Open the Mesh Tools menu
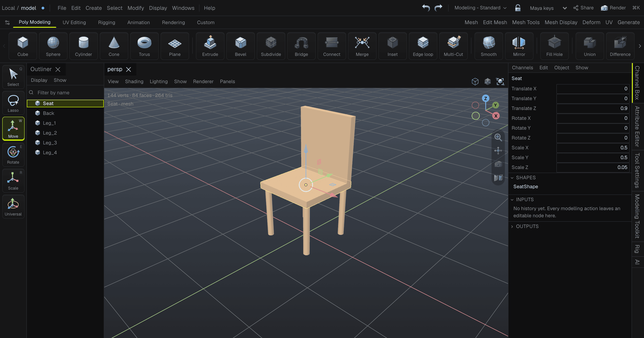Screen dimensions: 644x338 click(x=526, y=22)
